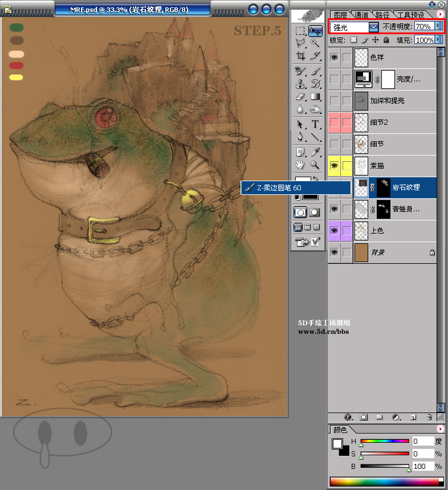Screen dimensions: 448x490
Task: Toggle lock transparent pixels
Action: [353, 40]
